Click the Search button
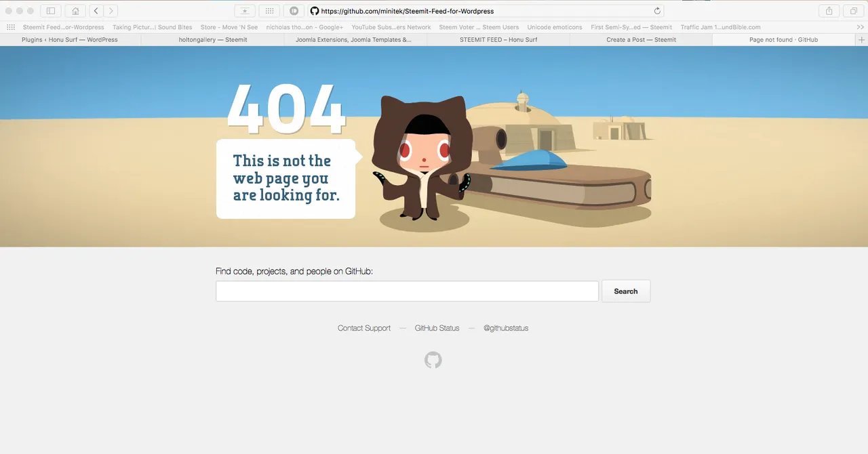 click(x=626, y=291)
